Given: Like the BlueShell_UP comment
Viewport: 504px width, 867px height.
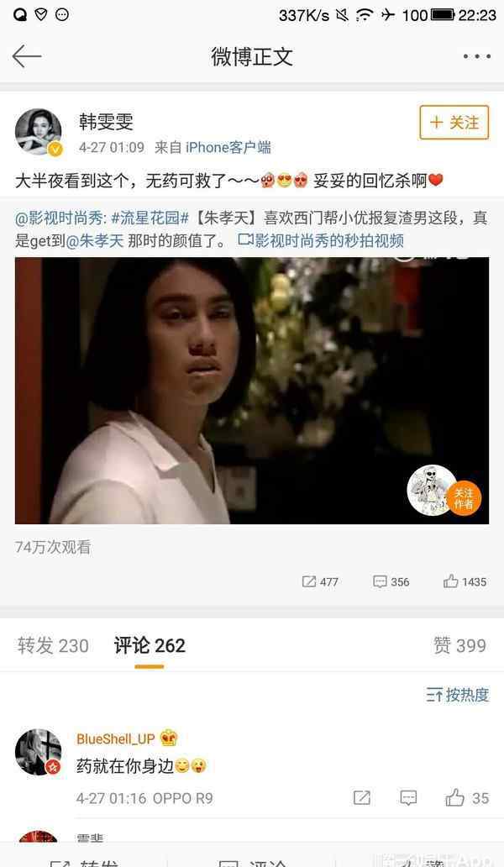Looking at the screenshot, I should pyautogui.click(x=467, y=798).
